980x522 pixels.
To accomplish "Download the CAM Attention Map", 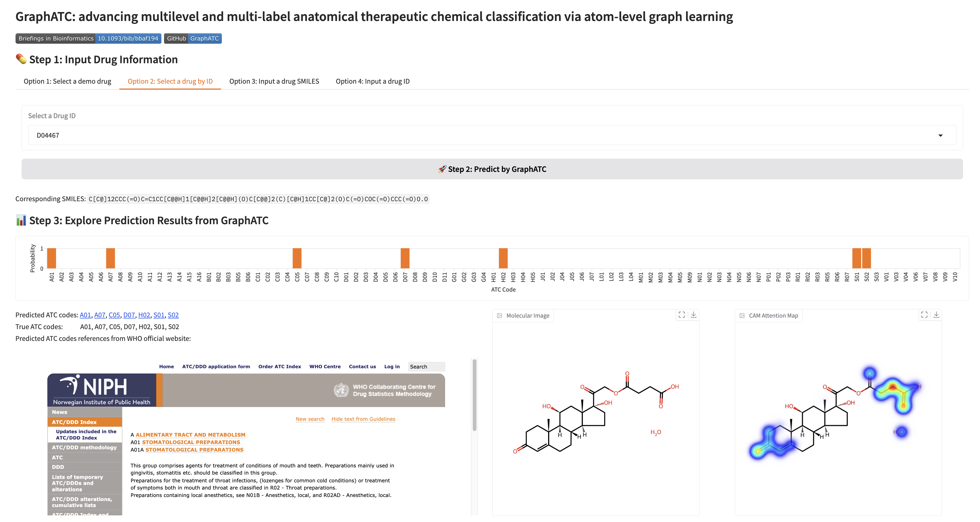I will coord(936,315).
